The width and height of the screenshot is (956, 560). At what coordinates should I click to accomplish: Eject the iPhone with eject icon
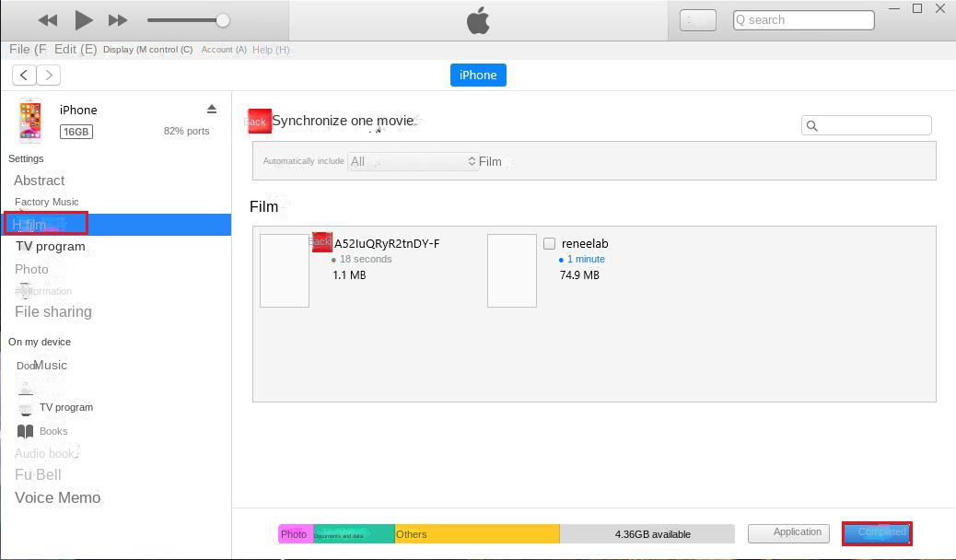click(212, 109)
